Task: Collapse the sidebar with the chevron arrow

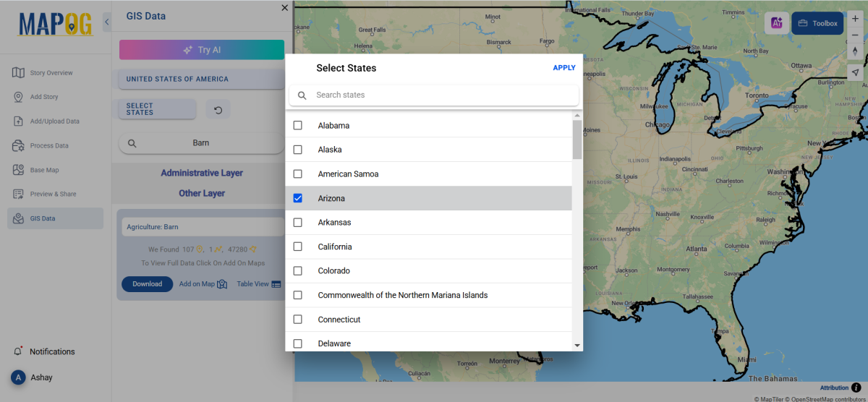Action: coord(107,22)
